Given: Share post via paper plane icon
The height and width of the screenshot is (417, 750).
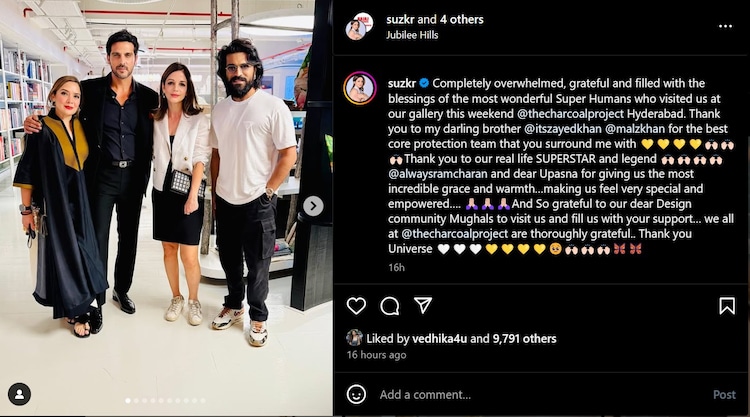Looking at the screenshot, I should (423, 305).
